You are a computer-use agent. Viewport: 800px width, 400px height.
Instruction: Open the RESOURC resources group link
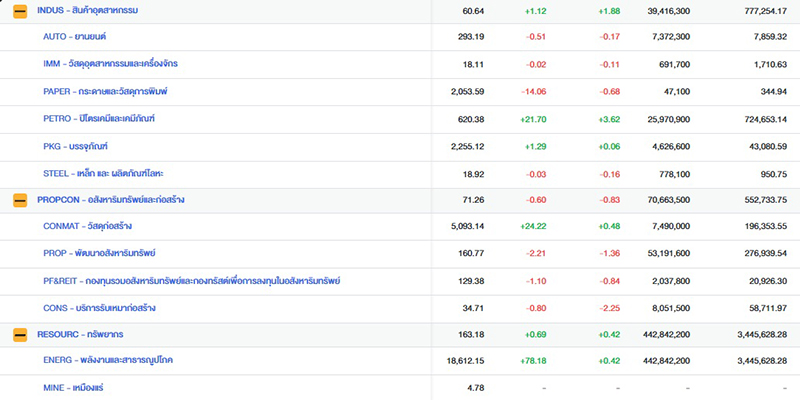point(80,334)
